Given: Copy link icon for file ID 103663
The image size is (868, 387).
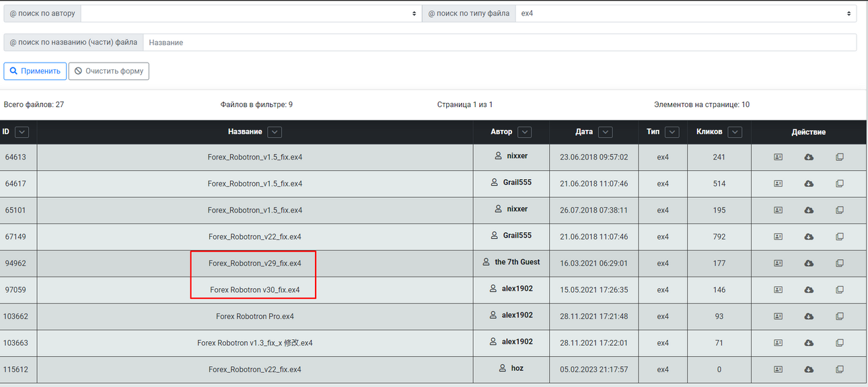Looking at the screenshot, I should click(839, 343).
